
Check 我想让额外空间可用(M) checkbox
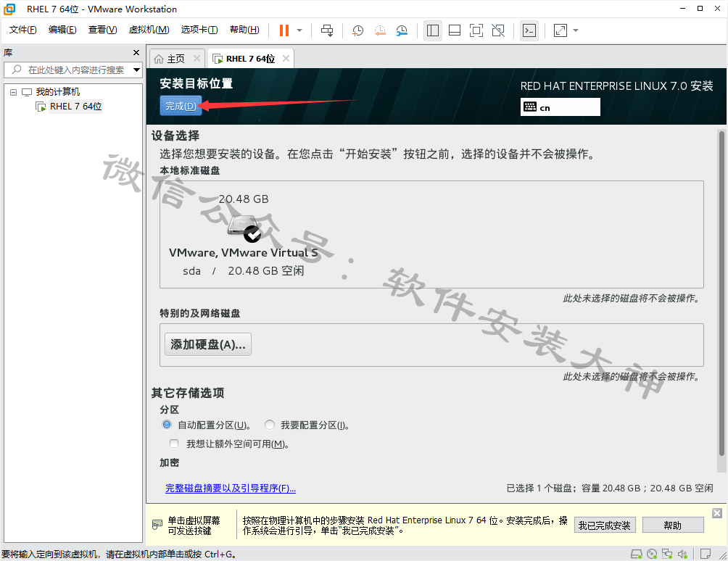[174, 444]
